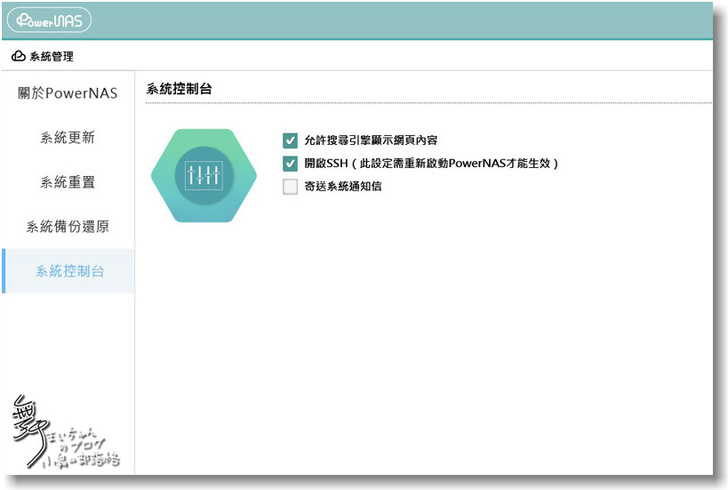728x490 pixels.
Task: Open 系統備份還原 section
Action: coord(68,227)
